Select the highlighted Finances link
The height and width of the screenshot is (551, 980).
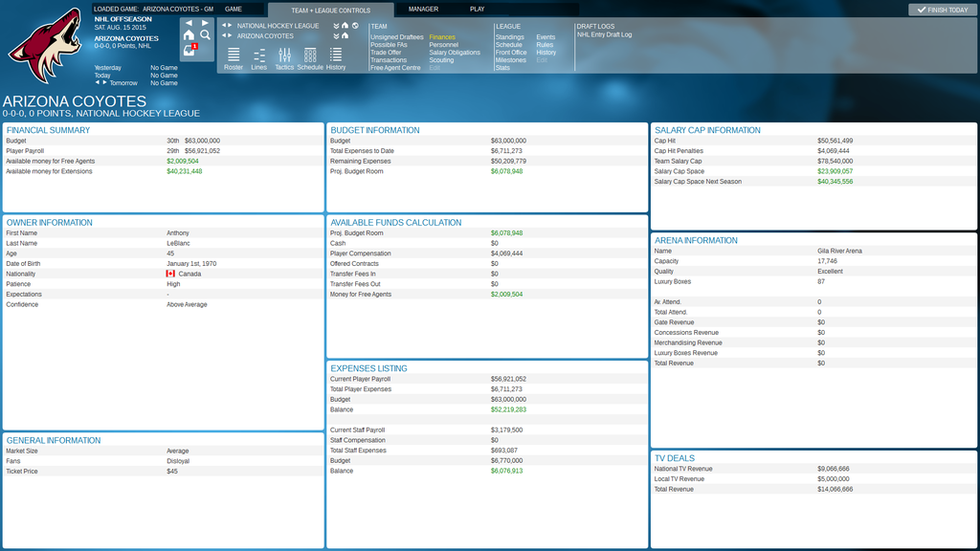click(442, 37)
